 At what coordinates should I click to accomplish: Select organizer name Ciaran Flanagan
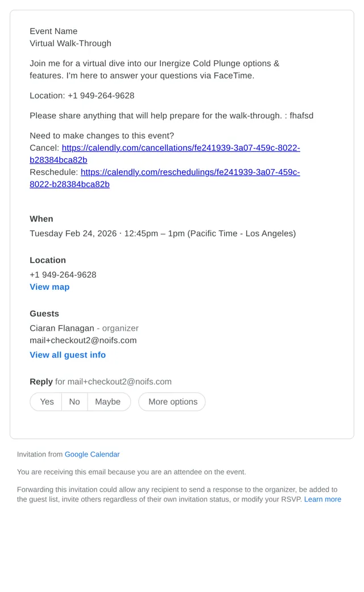pyautogui.click(x=62, y=328)
